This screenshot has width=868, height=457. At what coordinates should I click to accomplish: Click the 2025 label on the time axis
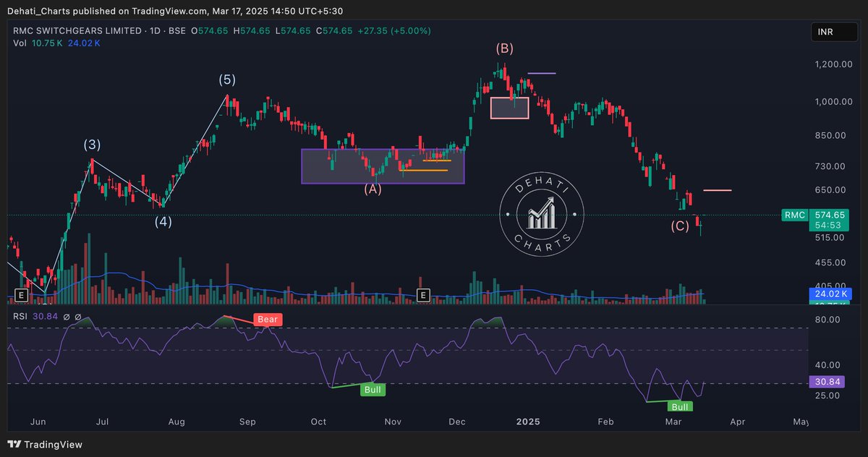click(x=529, y=421)
